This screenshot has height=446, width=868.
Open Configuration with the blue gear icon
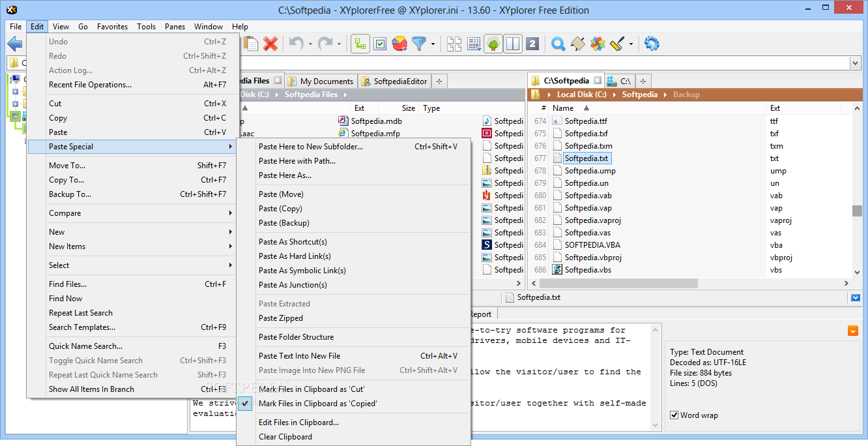click(x=652, y=44)
